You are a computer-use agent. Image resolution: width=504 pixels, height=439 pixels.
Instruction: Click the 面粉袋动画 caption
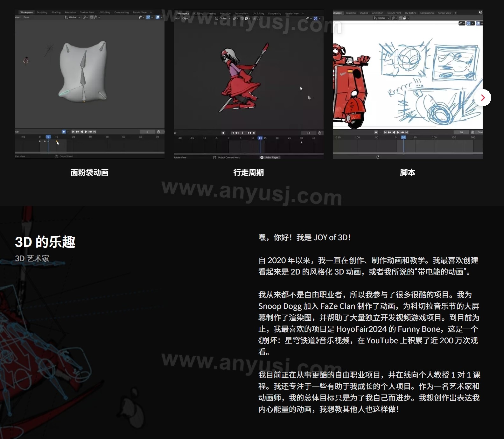click(x=89, y=172)
